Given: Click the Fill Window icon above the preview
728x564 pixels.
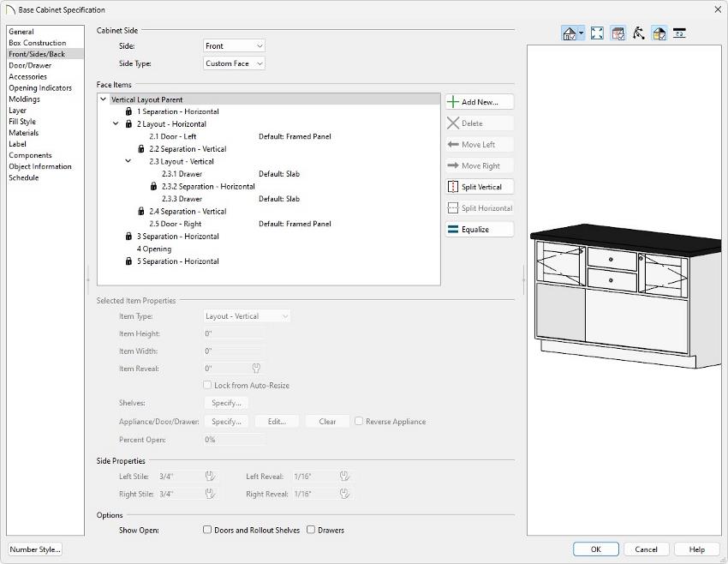Looking at the screenshot, I should (x=597, y=33).
